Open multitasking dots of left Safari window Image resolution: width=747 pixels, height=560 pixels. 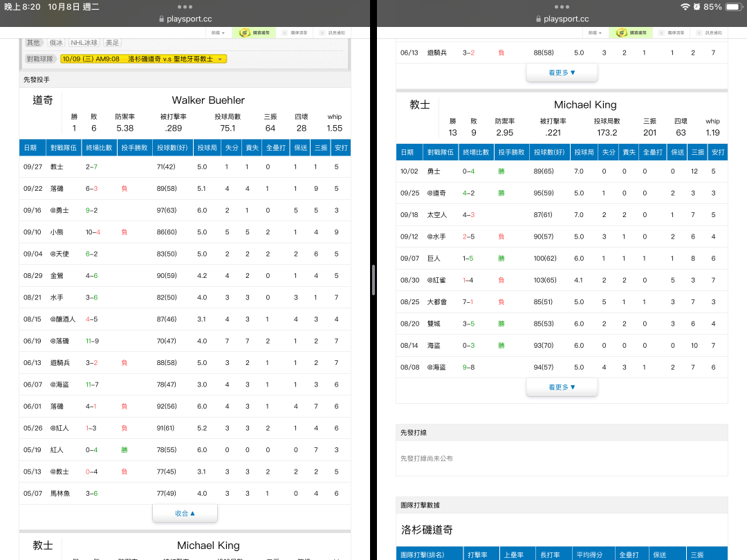click(x=185, y=7)
